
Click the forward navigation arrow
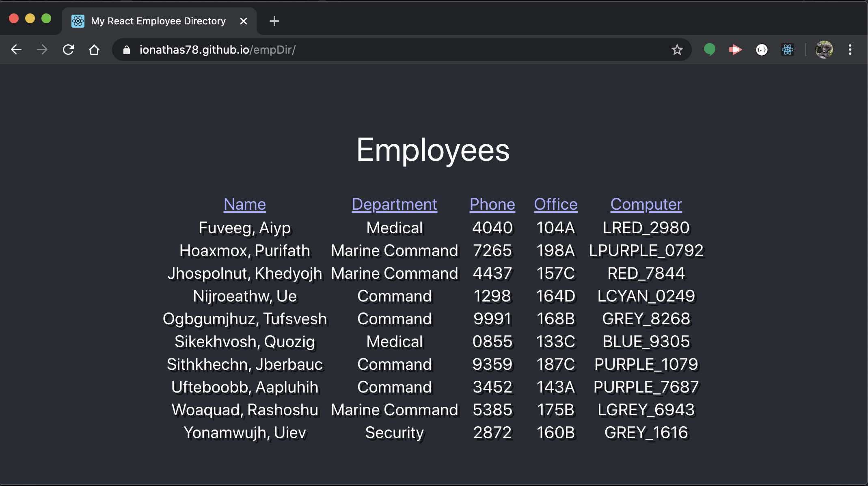click(42, 50)
